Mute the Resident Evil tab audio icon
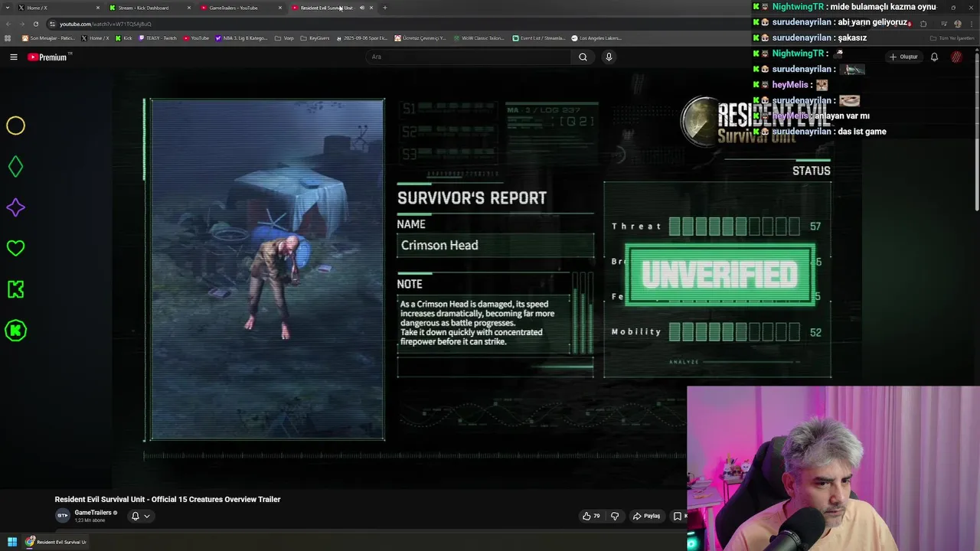This screenshot has width=980, height=551. click(x=362, y=8)
